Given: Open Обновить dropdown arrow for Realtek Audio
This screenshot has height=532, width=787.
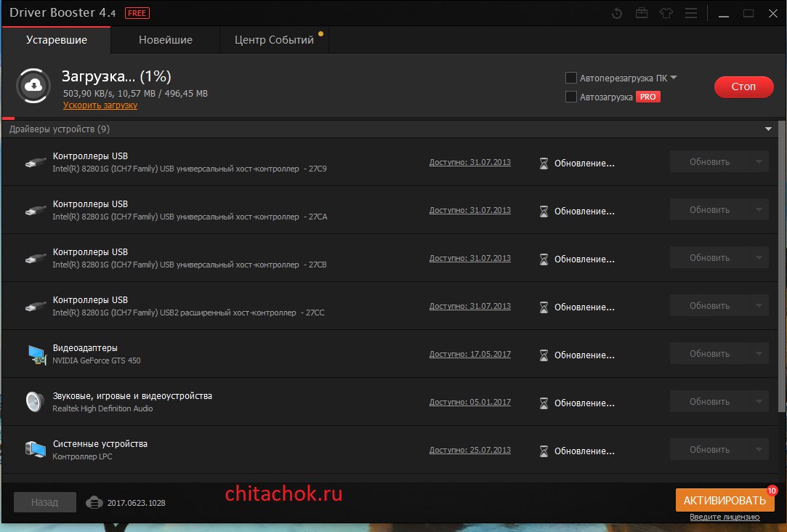Looking at the screenshot, I should click(759, 401).
